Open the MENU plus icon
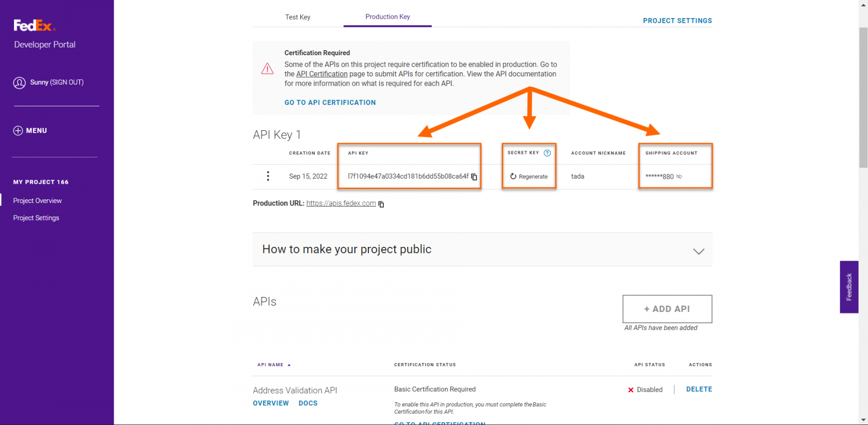Screen dimensions: 868x425 click(18, 131)
